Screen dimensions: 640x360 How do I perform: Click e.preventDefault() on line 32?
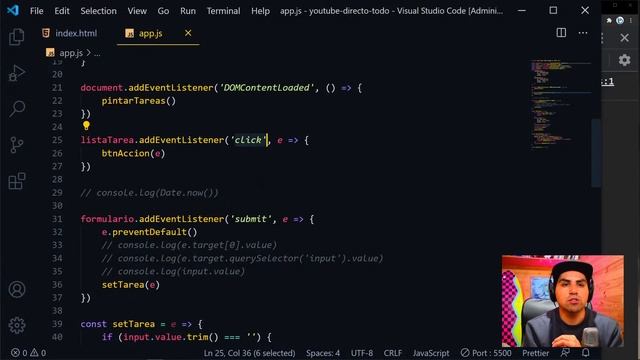pos(149,232)
